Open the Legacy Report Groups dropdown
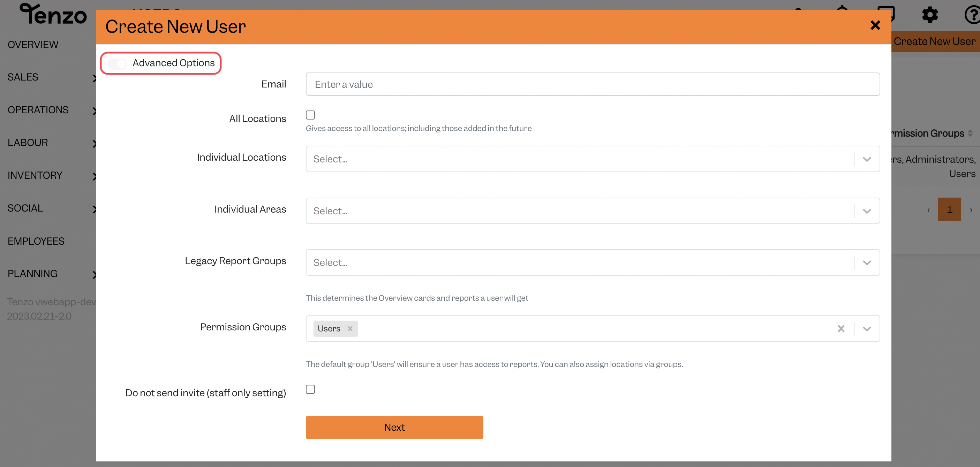This screenshot has height=467, width=980. [x=592, y=262]
